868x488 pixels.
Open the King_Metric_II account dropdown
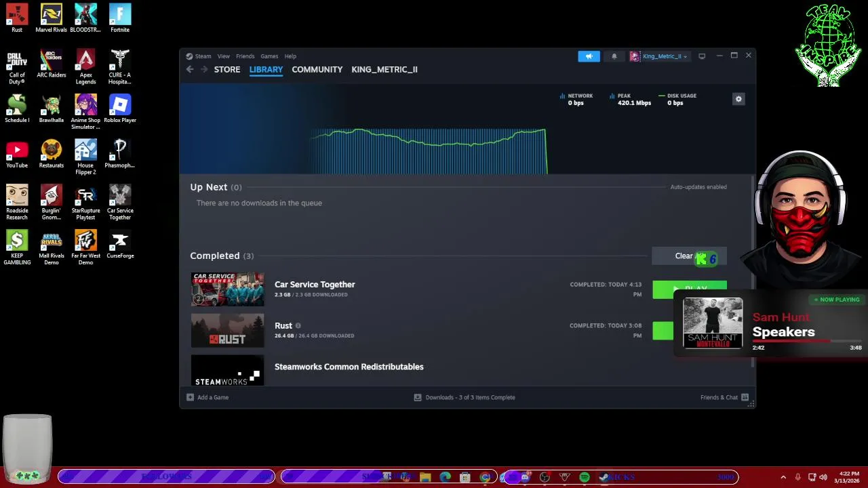(x=659, y=56)
